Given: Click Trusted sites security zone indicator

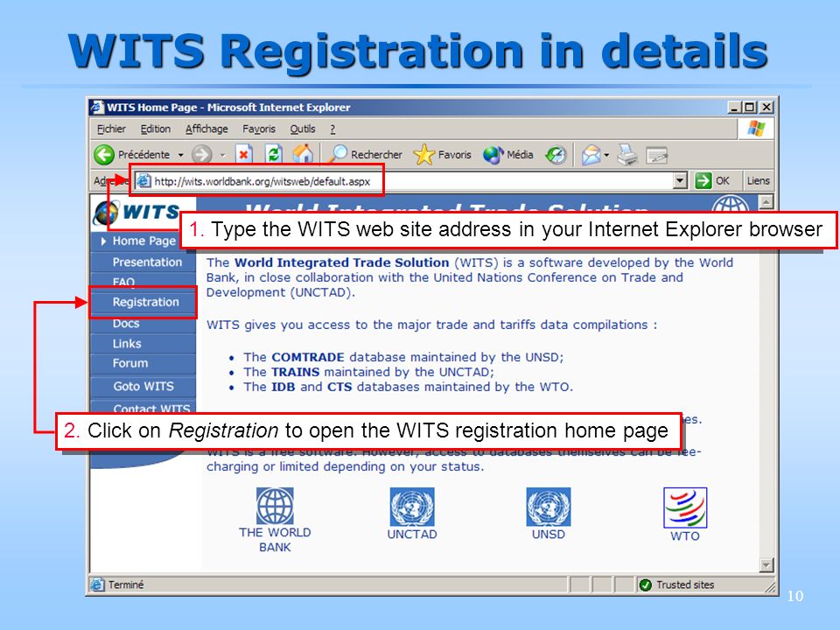Looking at the screenshot, I should click(x=677, y=584).
